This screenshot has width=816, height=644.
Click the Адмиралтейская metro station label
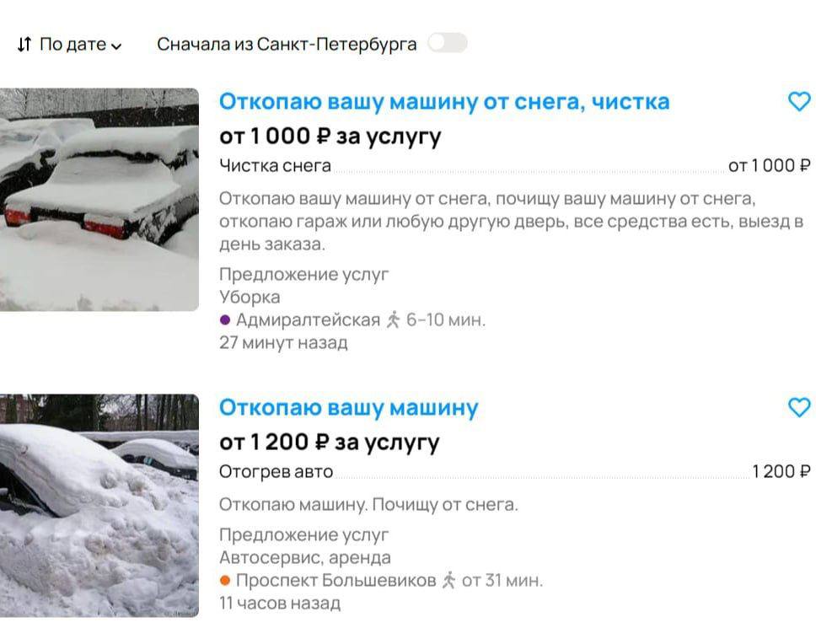coord(308,320)
